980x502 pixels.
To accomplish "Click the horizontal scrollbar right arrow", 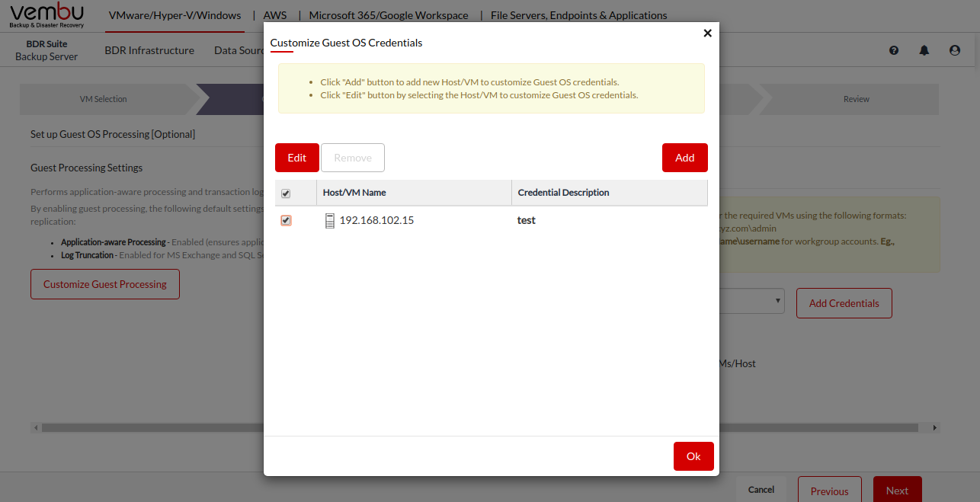I will (x=935, y=428).
